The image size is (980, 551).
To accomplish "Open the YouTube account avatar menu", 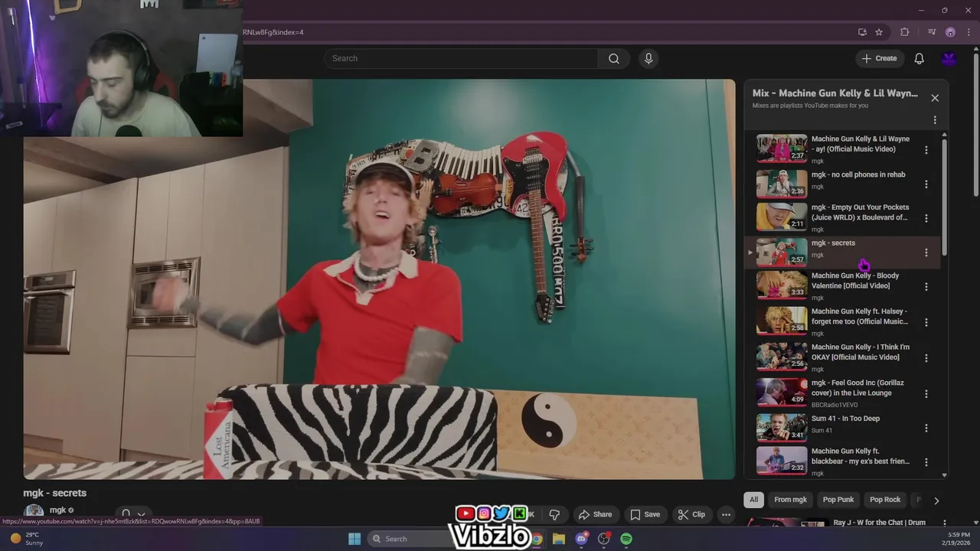I will click(949, 58).
